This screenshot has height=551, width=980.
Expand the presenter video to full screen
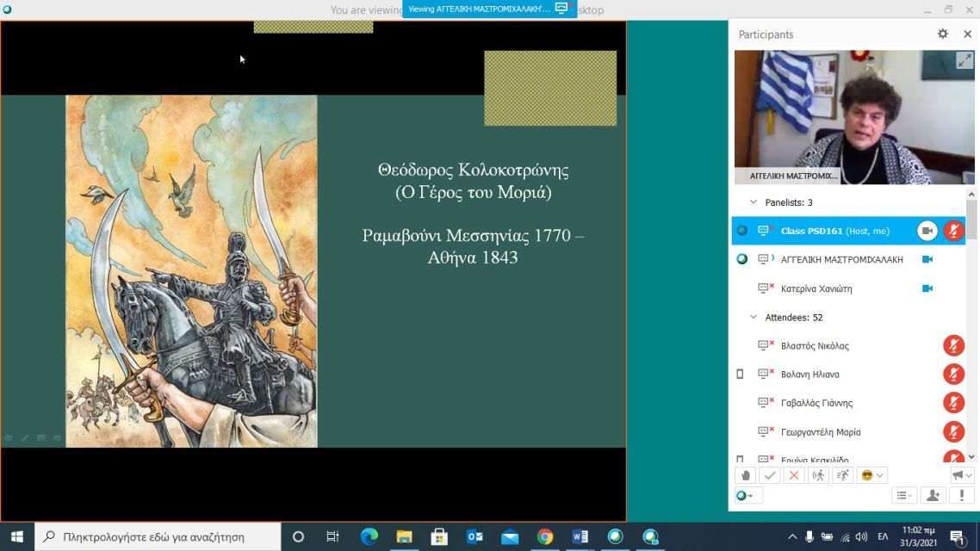(964, 60)
